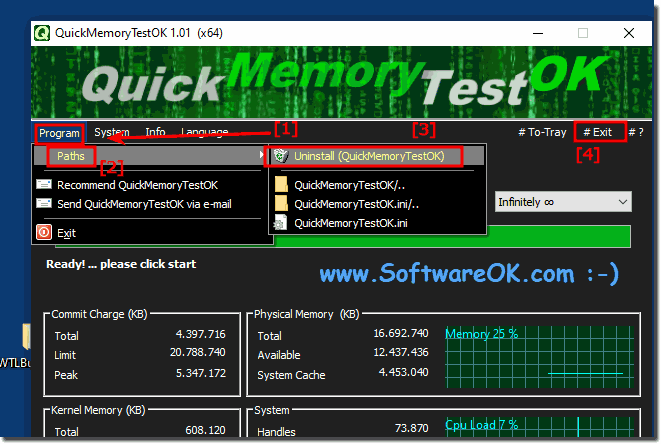Click the Memory 25 % usage graph
The width and height of the screenshot is (661, 444).
[x=539, y=357]
